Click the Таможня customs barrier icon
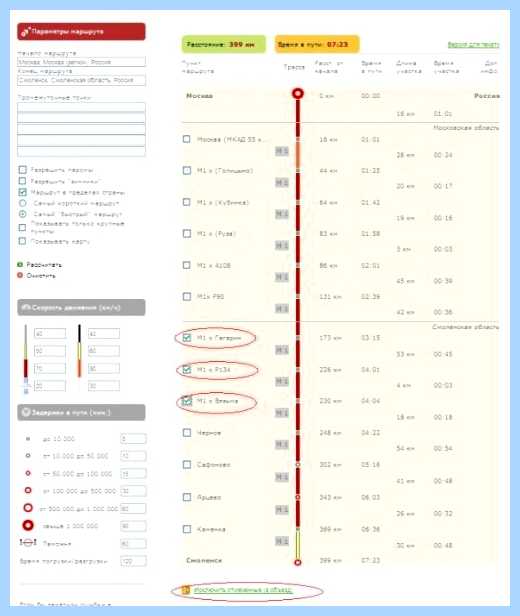Screen dimensions: 520x616 pos(28,543)
